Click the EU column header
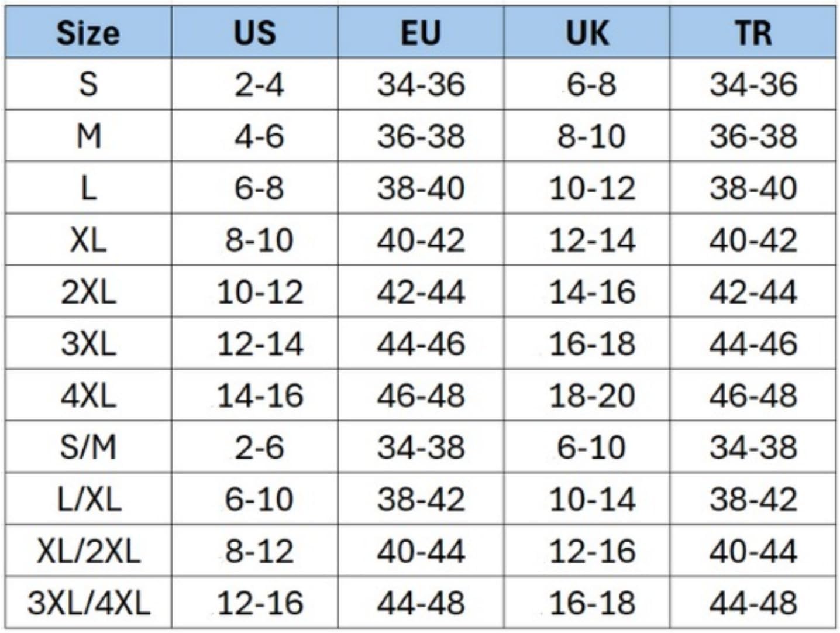Screen dimensions: 840x633 click(x=421, y=33)
